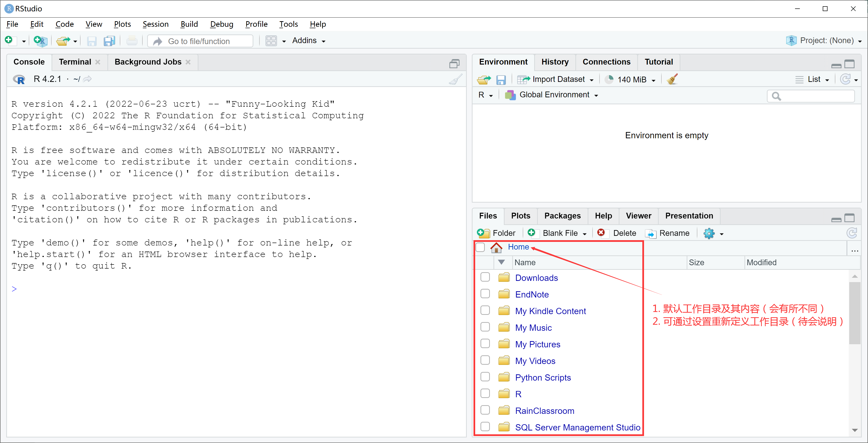The image size is (868, 443).
Task: Click the New File plus icon
Action: [9, 40]
